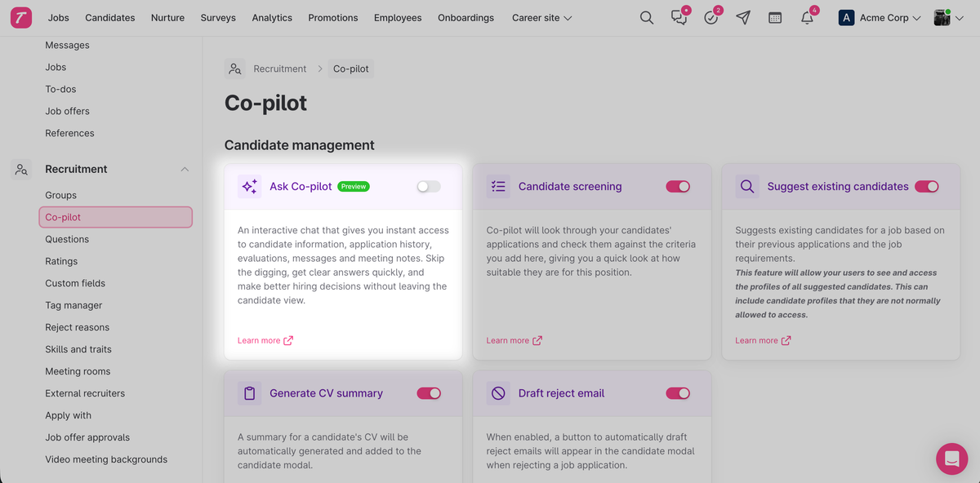Screen dimensions: 980x483
Task: Enable the Ask Co-pilot toggle
Action: click(428, 187)
